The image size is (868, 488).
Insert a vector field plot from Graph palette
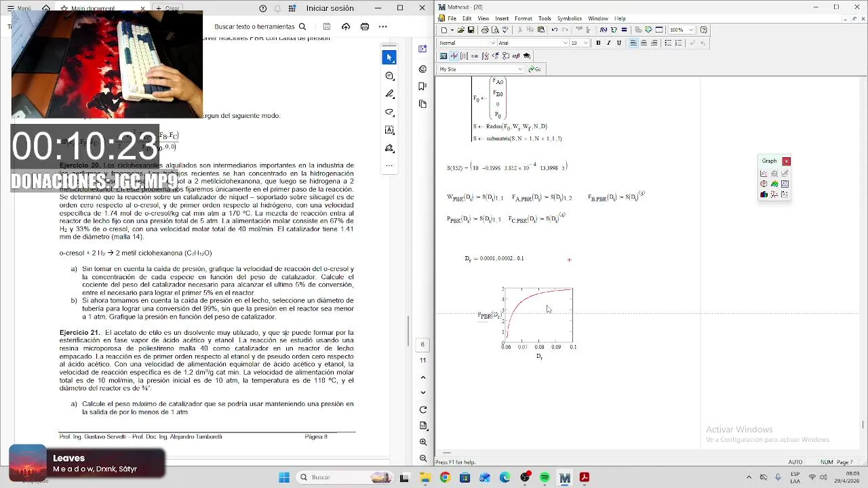[x=785, y=195]
